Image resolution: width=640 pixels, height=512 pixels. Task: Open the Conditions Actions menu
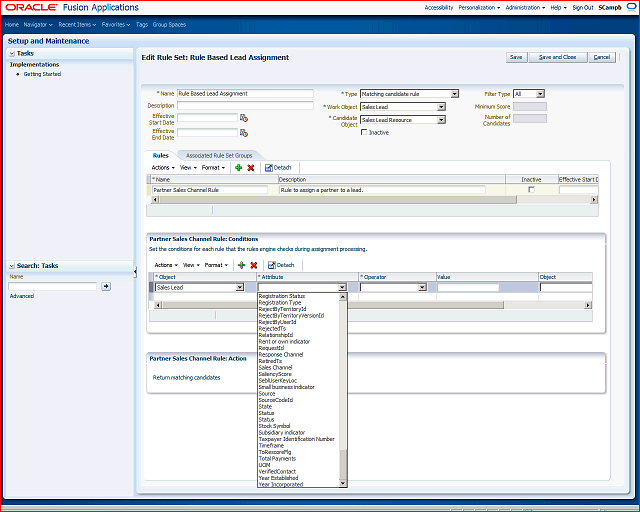click(x=166, y=265)
